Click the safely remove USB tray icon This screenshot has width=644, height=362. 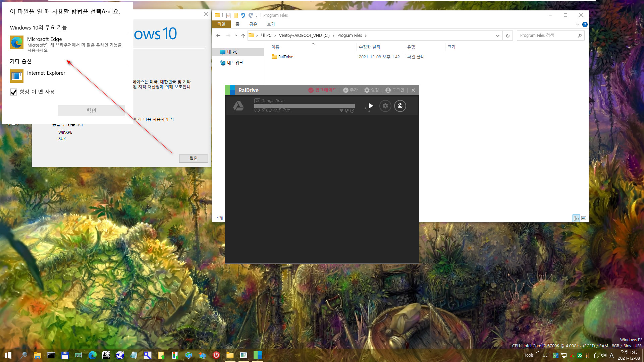596,355
